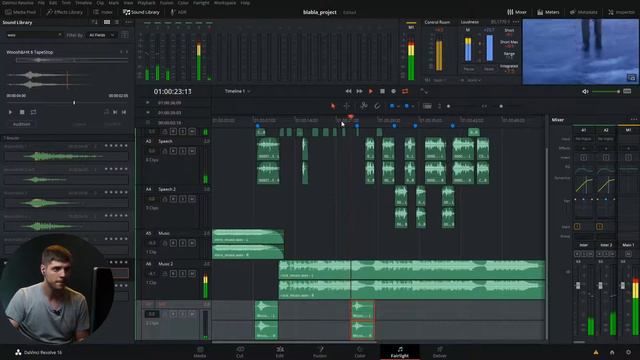Toggle loop in Sound Library preview

click(x=33, y=112)
